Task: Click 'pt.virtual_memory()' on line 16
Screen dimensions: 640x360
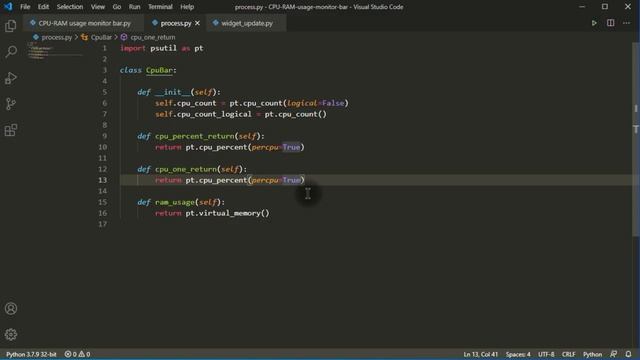Action: point(227,213)
